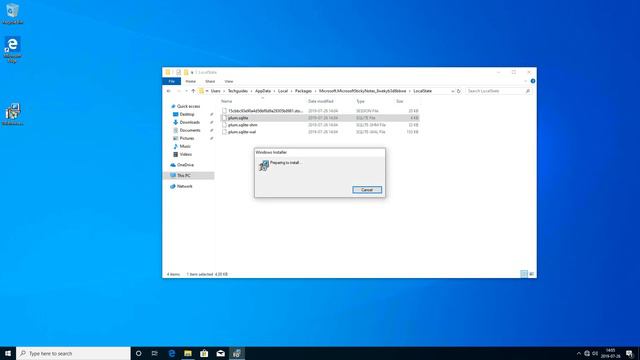Screen dimensions: 640x360
Task: Open Documents in navigation pane
Action: pyautogui.click(x=190, y=130)
